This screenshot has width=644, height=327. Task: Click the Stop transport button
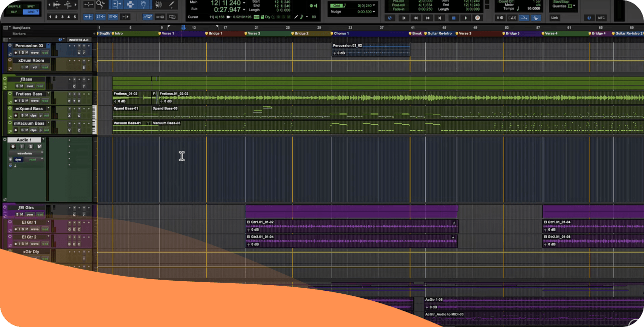(453, 18)
